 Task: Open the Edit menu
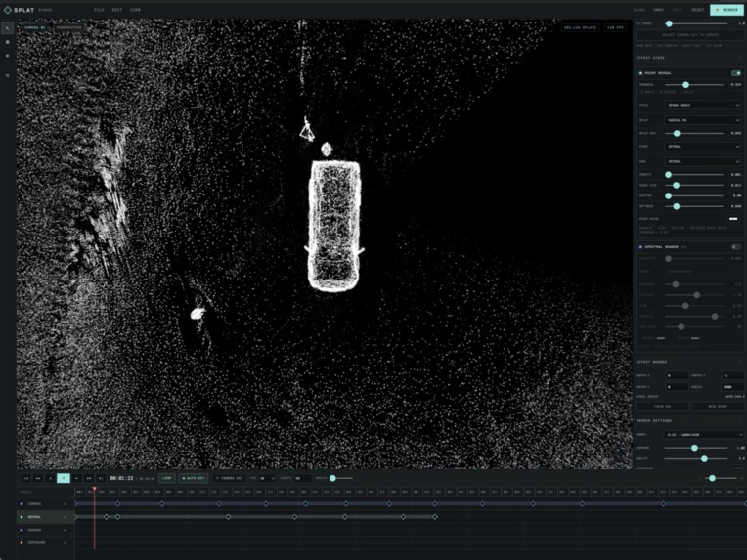(117, 10)
